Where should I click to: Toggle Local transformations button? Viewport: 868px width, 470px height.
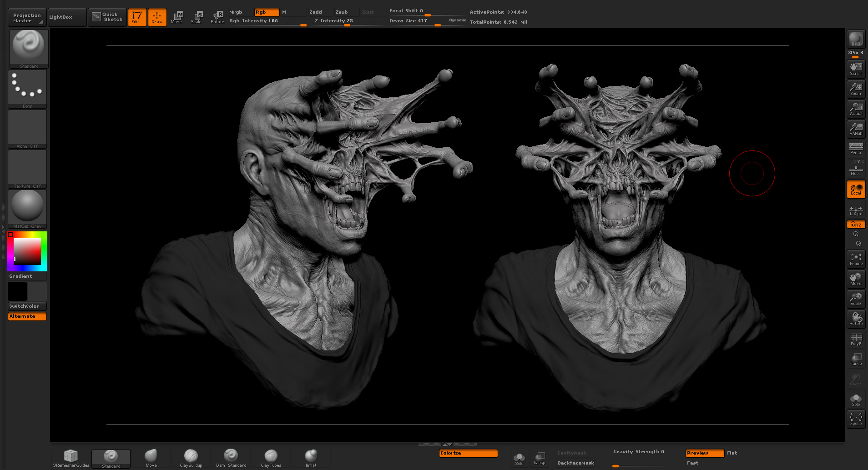point(856,189)
